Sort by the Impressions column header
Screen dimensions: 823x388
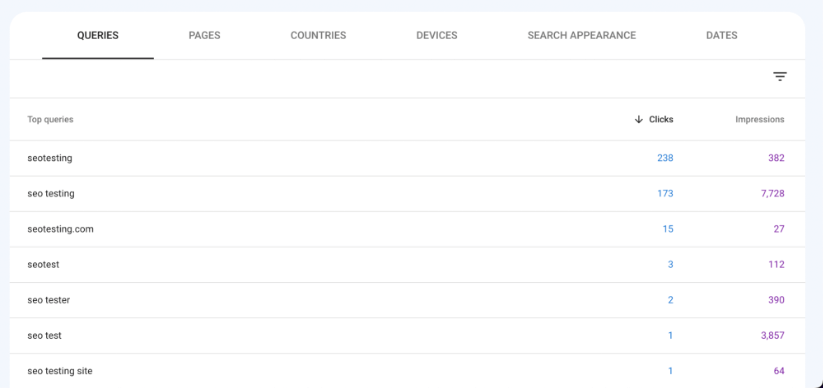coord(759,119)
